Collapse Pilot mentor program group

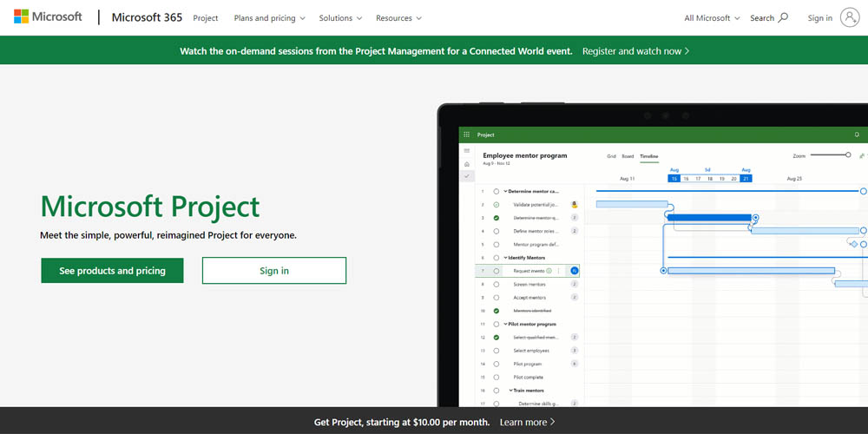pyautogui.click(x=505, y=325)
